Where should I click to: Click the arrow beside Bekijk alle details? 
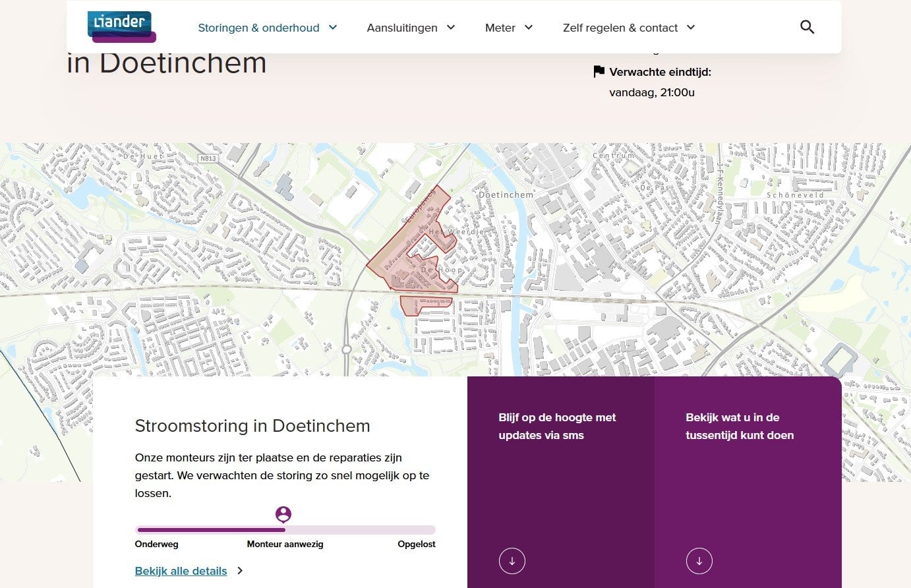point(240,571)
